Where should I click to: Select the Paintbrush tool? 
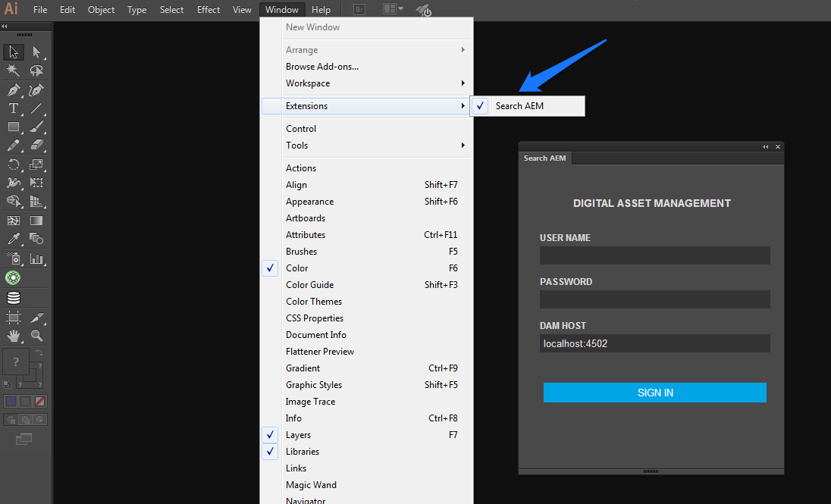tap(36, 127)
